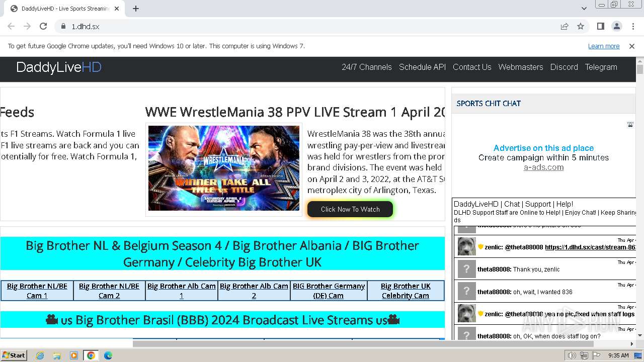Click the small ad info icon
644x362 pixels.
tap(630, 124)
